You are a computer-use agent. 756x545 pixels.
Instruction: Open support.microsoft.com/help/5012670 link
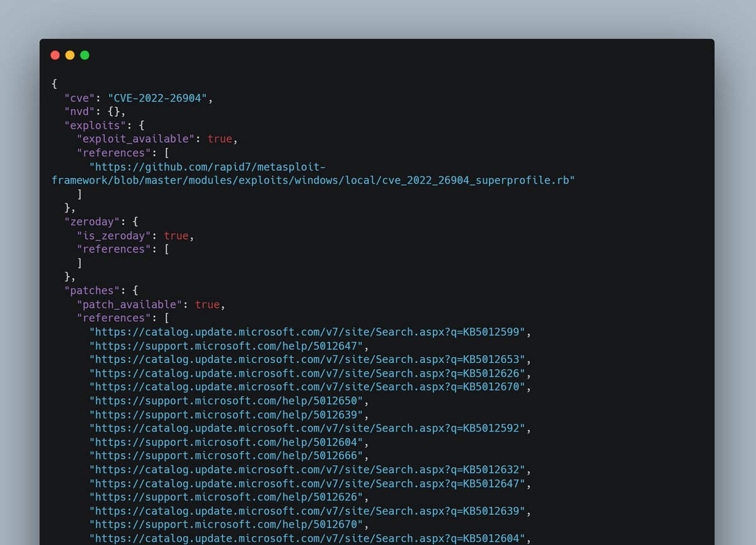[x=226, y=525]
